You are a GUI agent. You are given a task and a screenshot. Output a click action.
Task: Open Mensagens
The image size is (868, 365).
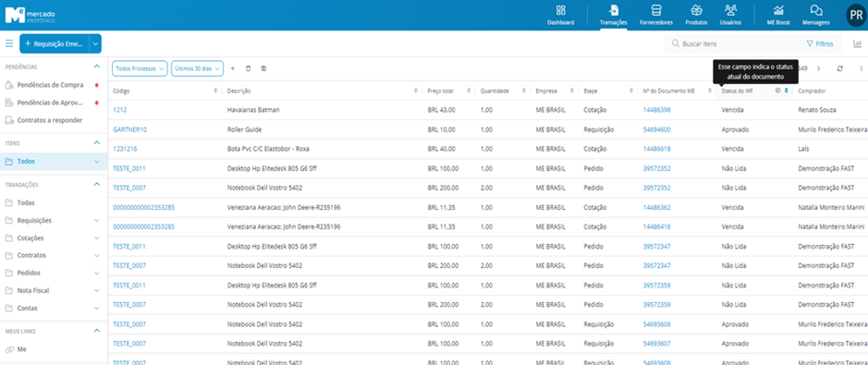pyautogui.click(x=816, y=15)
